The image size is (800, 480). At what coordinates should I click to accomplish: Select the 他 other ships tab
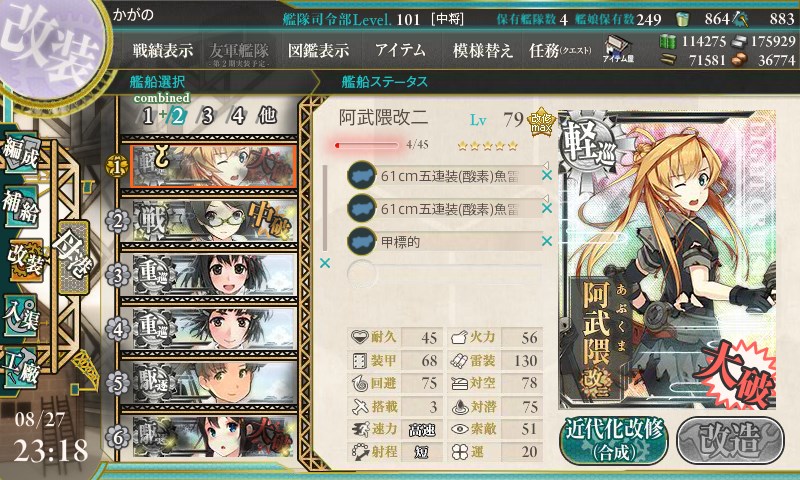pos(267,116)
